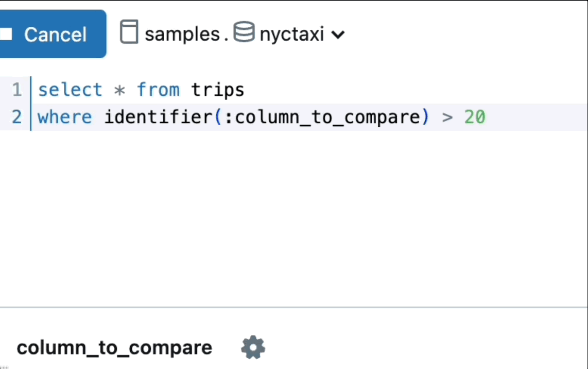Expand the nyctaxi schema dropdown chevron
The image size is (588, 369).
tap(338, 35)
